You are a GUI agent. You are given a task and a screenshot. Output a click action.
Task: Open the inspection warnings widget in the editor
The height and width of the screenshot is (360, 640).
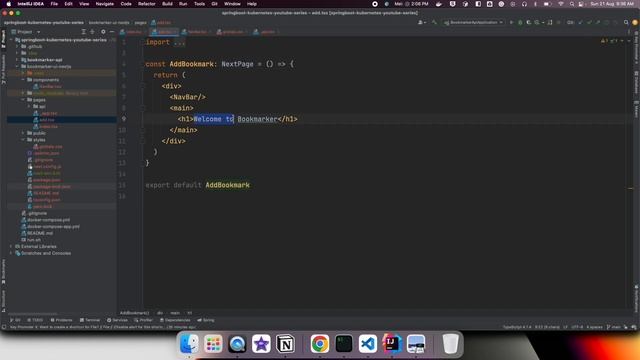pos(610,41)
